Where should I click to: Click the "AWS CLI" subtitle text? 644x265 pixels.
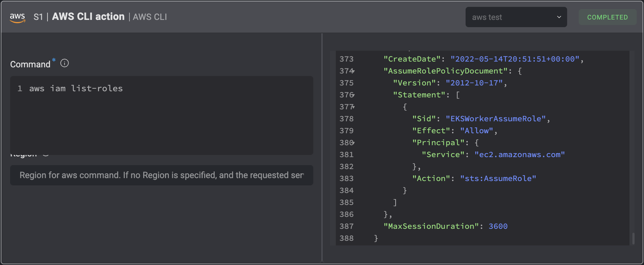click(x=150, y=17)
